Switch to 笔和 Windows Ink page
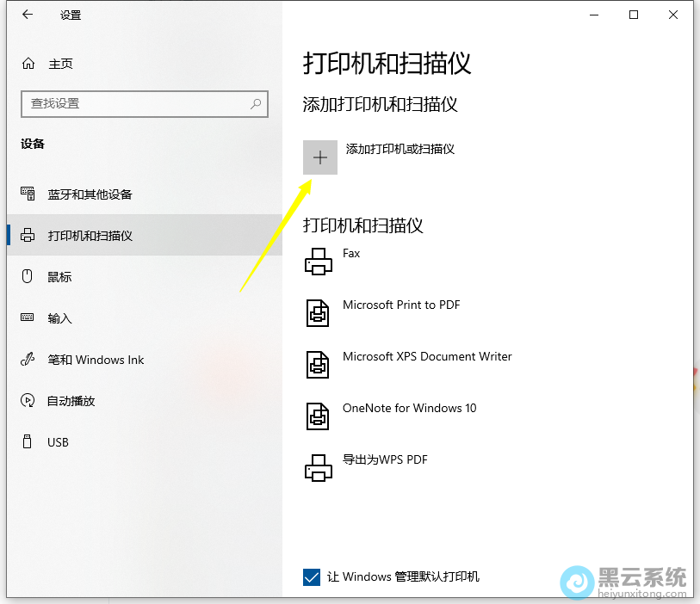 96,360
